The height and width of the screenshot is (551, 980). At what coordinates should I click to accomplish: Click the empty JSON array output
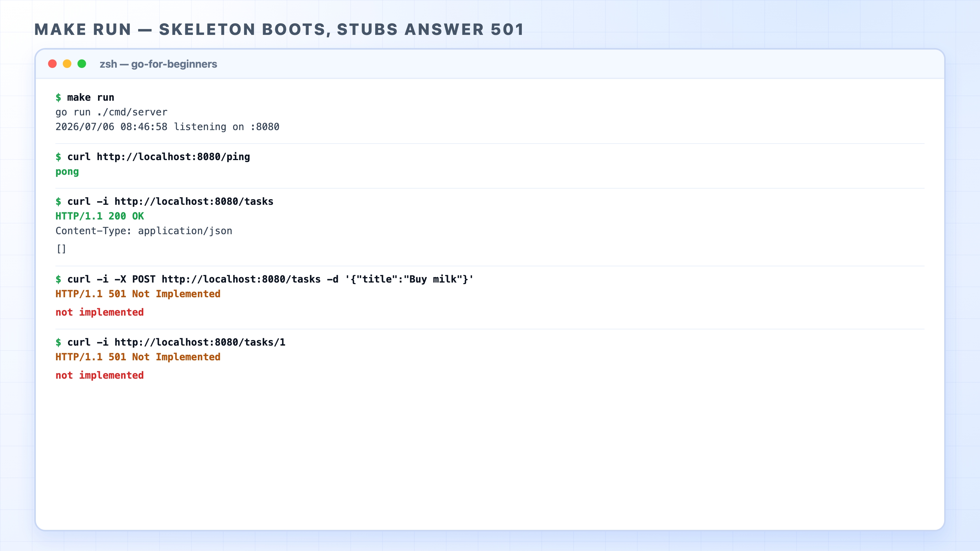point(61,249)
